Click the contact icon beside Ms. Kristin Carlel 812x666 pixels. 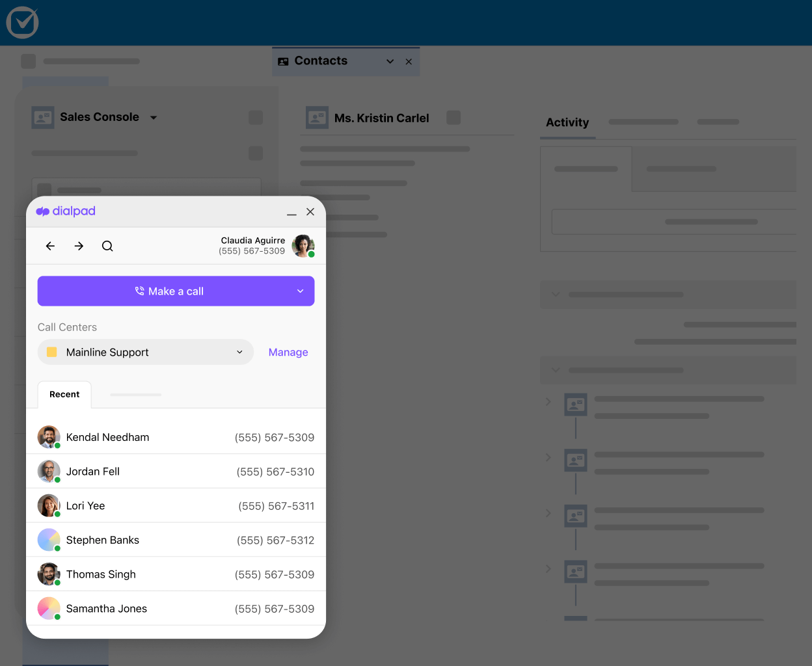pos(317,118)
